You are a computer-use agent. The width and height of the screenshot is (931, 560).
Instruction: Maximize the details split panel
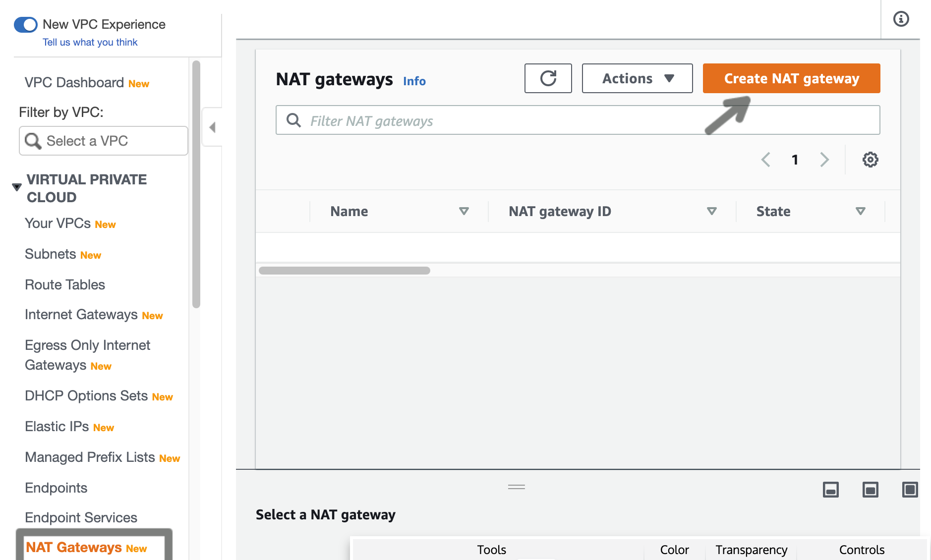[910, 490]
